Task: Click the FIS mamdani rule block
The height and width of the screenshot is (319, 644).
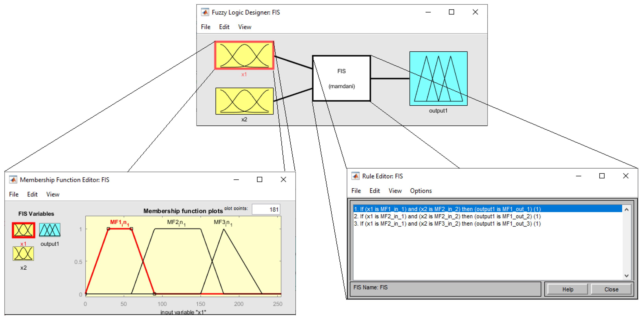Action: 341,78
